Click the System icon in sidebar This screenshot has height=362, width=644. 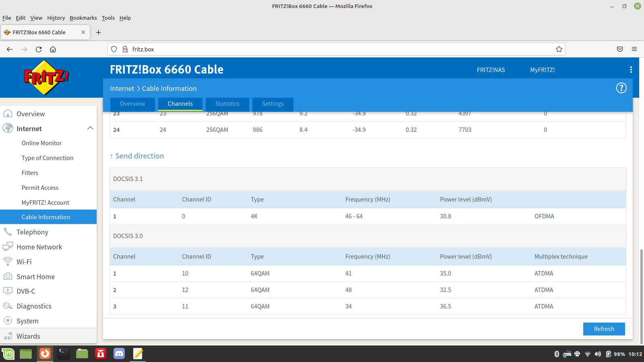(8, 321)
